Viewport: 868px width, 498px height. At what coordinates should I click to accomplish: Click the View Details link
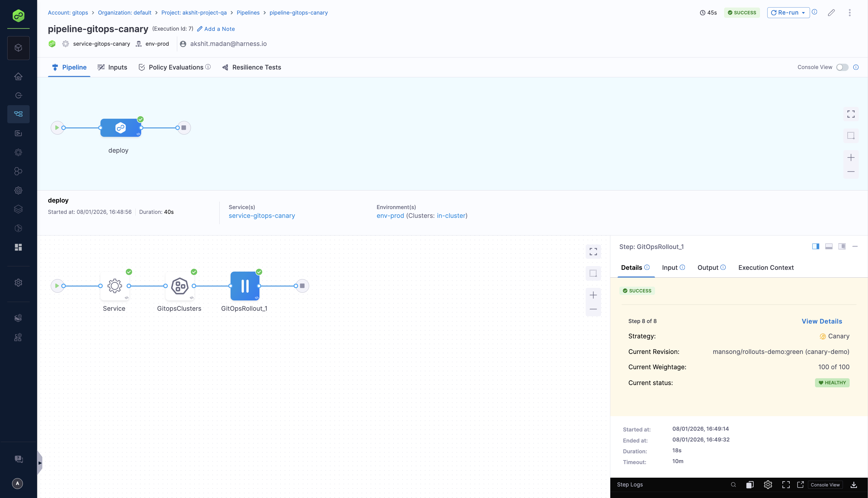point(822,321)
